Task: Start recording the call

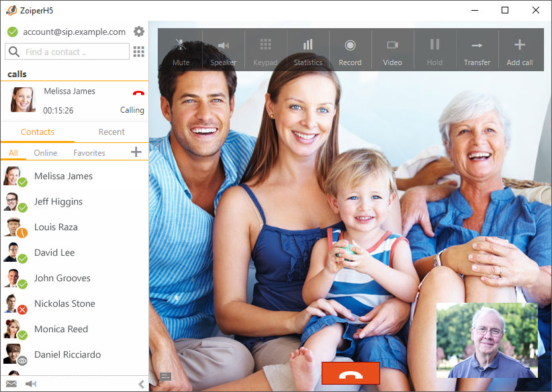Action: coord(350,51)
